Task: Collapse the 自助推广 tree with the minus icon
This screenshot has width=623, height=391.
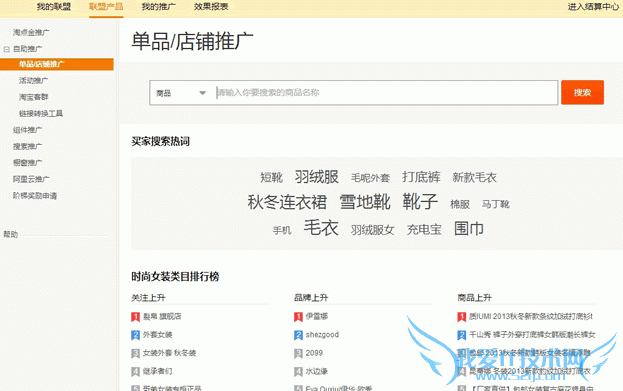Action: 6,49
